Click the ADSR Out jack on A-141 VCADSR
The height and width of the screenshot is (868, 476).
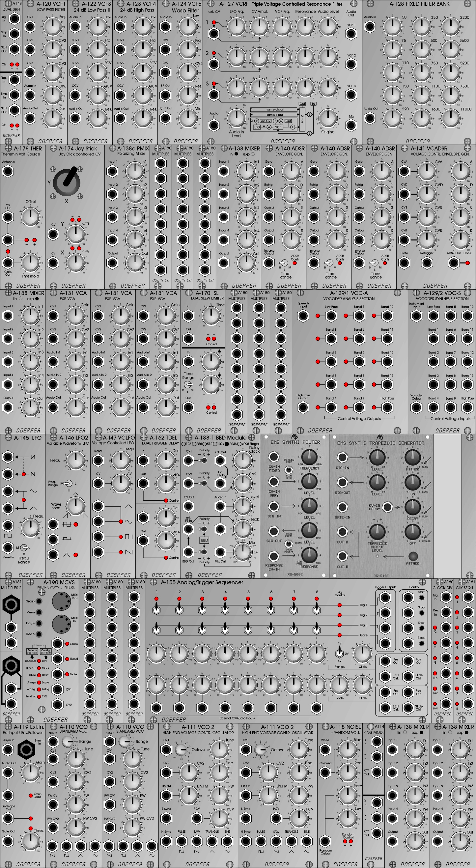pyautogui.click(x=453, y=263)
